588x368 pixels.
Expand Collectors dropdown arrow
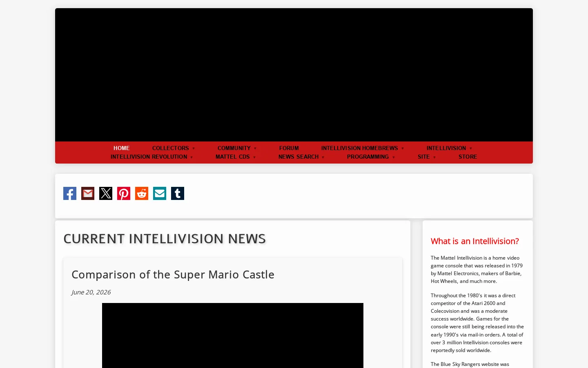click(x=194, y=148)
